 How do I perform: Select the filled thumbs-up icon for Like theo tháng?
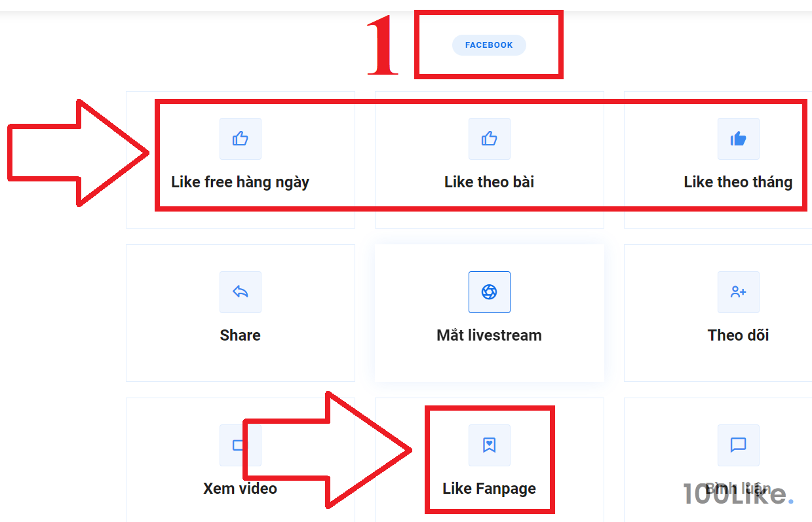coord(738,139)
